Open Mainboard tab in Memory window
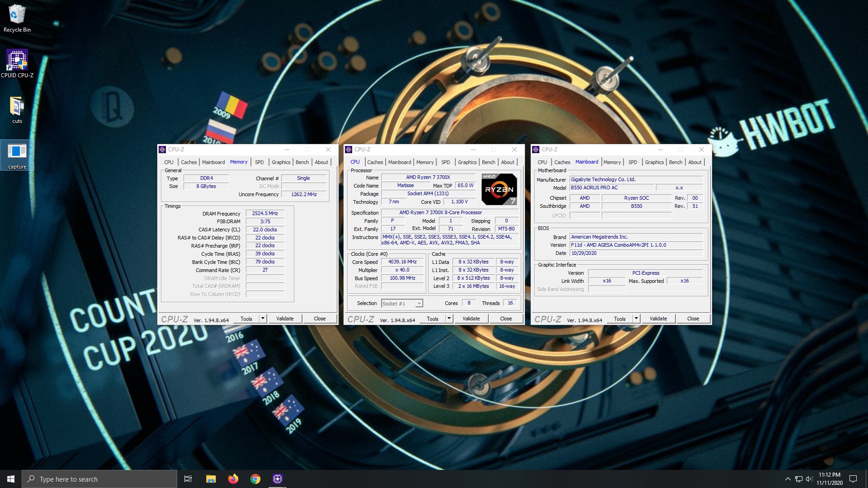This screenshot has height=488, width=868. pos(213,162)
